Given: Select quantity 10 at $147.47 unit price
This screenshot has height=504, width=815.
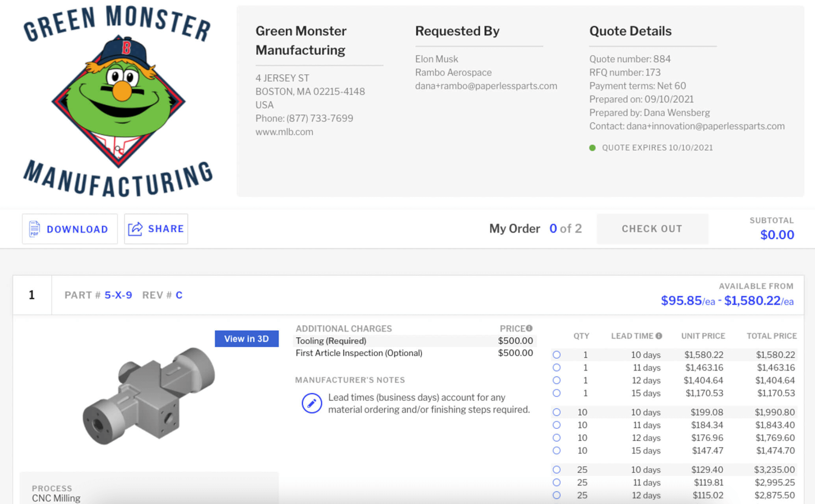Looking at the screenshot, I should [x=557, y=450].
